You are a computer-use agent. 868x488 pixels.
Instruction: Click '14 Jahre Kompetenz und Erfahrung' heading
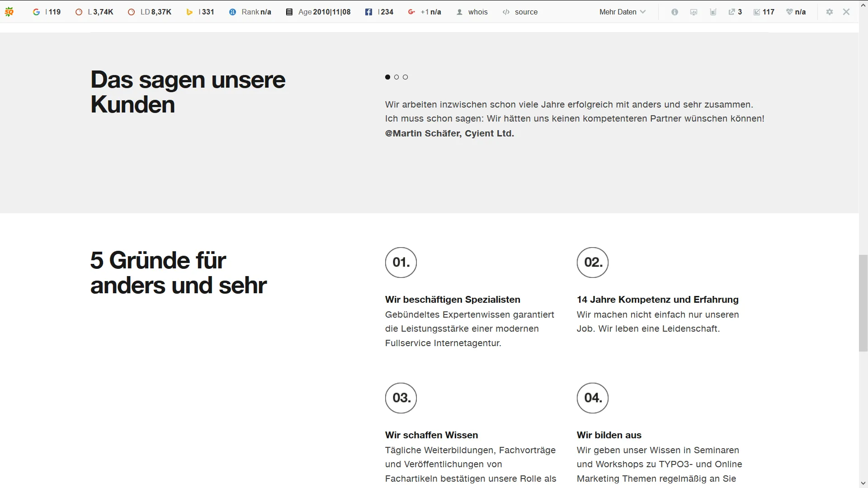[x=657, y=300]
